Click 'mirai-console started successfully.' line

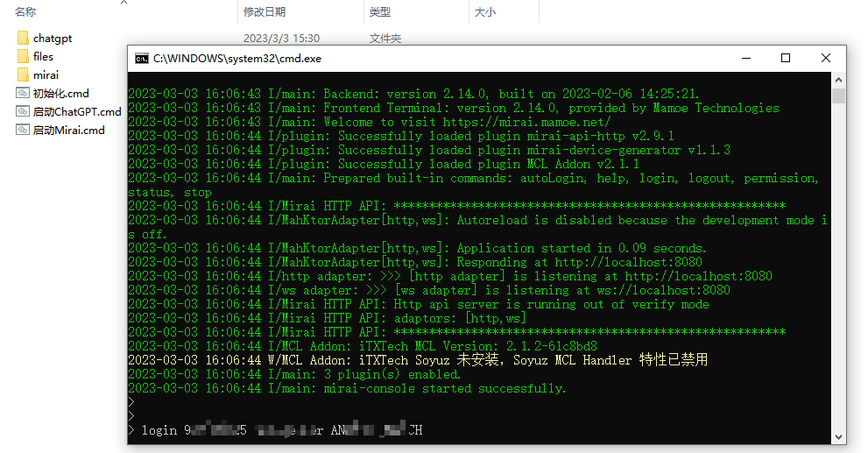[347, 388]
